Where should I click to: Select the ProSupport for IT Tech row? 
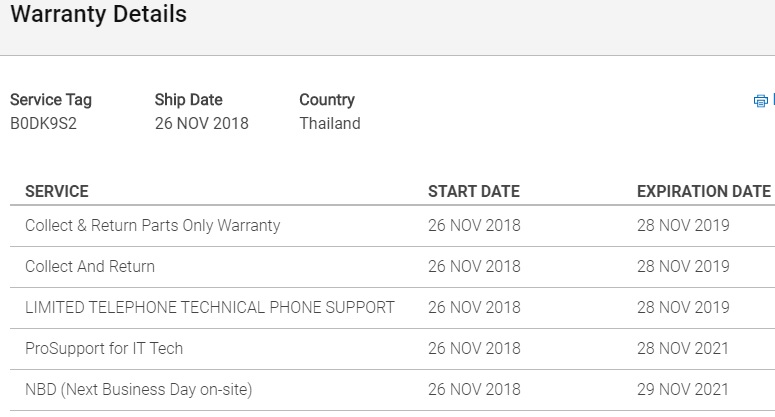tap(392, 349)
